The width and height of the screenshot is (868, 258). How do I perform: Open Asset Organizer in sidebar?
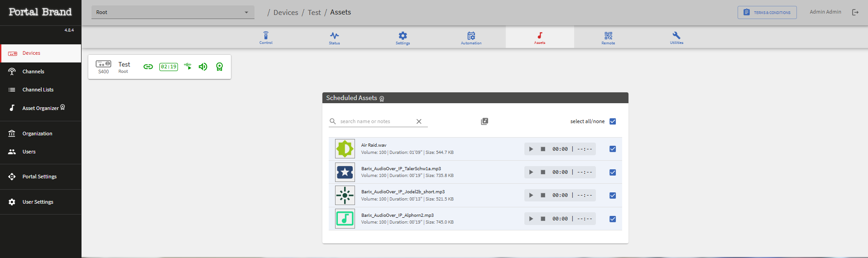pos(41,108)
